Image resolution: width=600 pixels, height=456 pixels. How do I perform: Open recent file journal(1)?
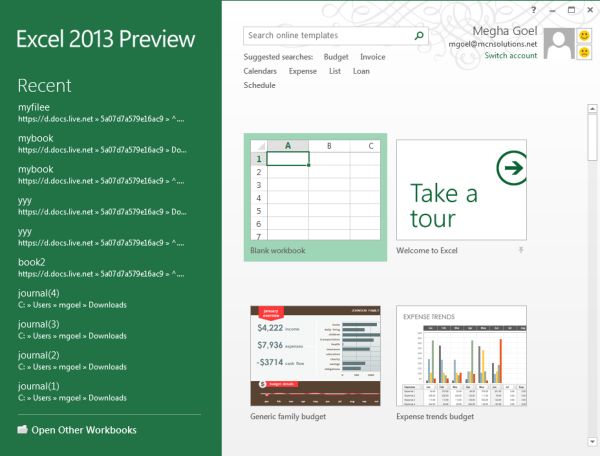tap(72, 391)
